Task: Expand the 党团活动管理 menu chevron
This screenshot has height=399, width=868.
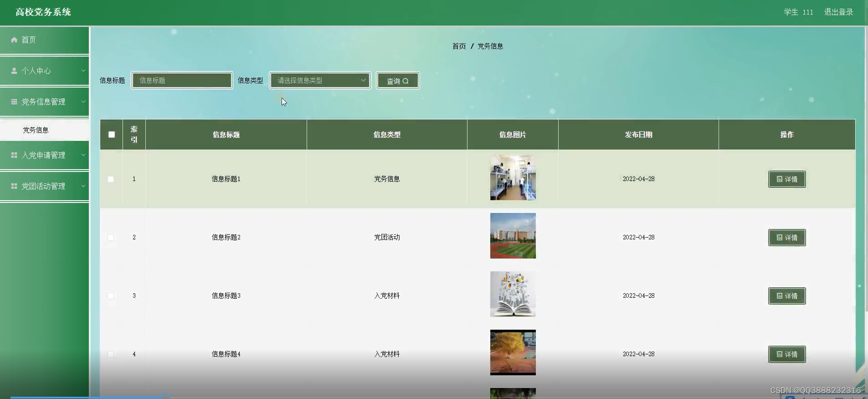Action: [x=83, y=186]
